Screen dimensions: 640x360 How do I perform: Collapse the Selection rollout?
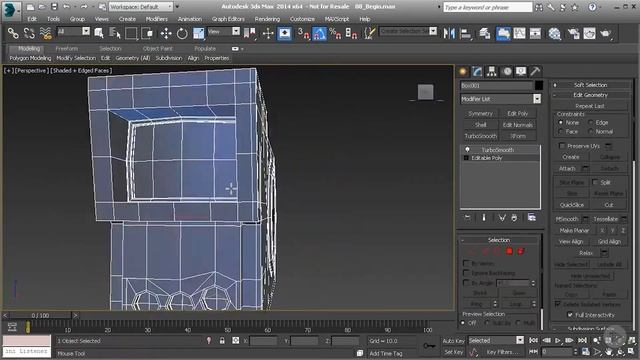[499, 240]
